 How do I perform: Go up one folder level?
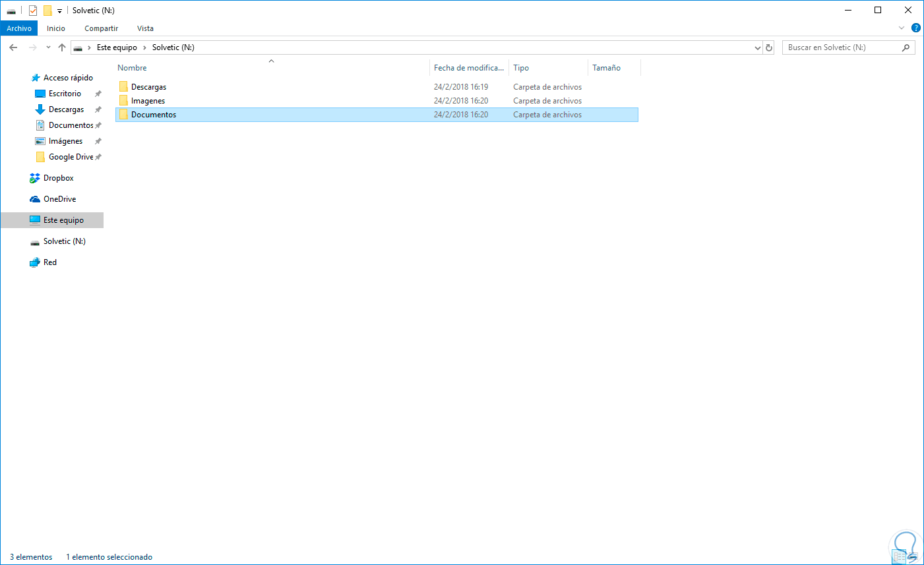(x=62, y=47)
